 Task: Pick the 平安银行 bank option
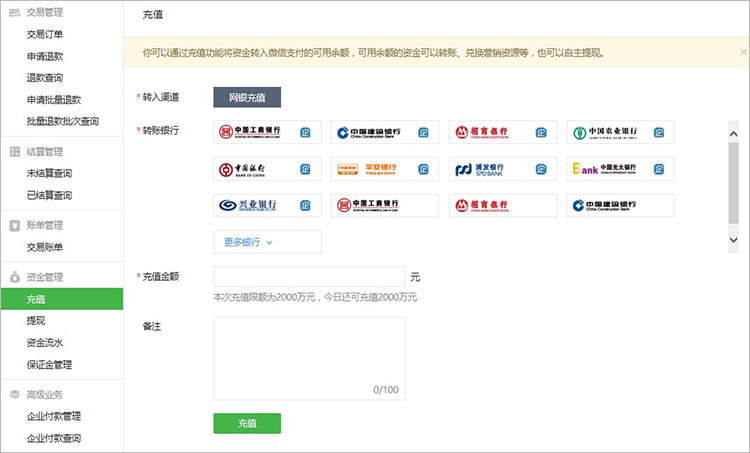tap(385, 169)
